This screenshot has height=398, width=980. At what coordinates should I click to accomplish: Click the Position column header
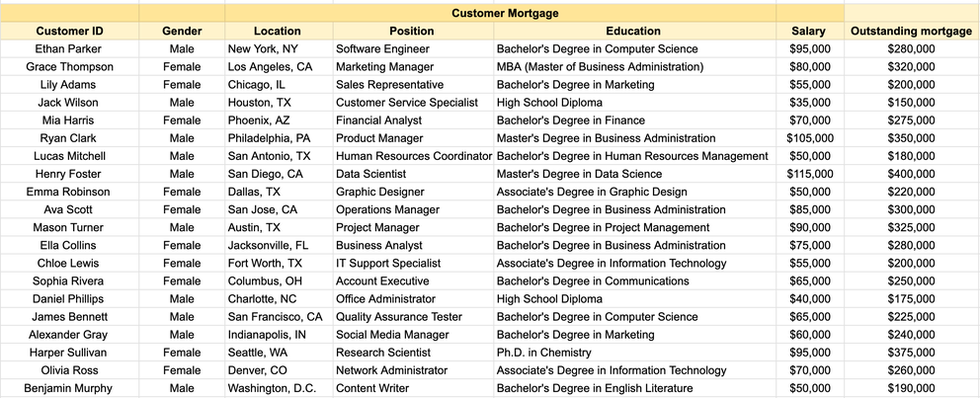412,31
